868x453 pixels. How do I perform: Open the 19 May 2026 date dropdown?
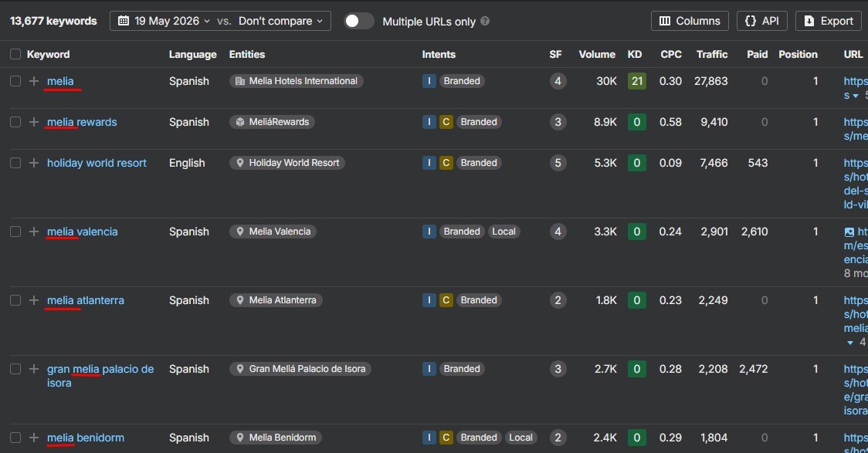pos(167,21)
